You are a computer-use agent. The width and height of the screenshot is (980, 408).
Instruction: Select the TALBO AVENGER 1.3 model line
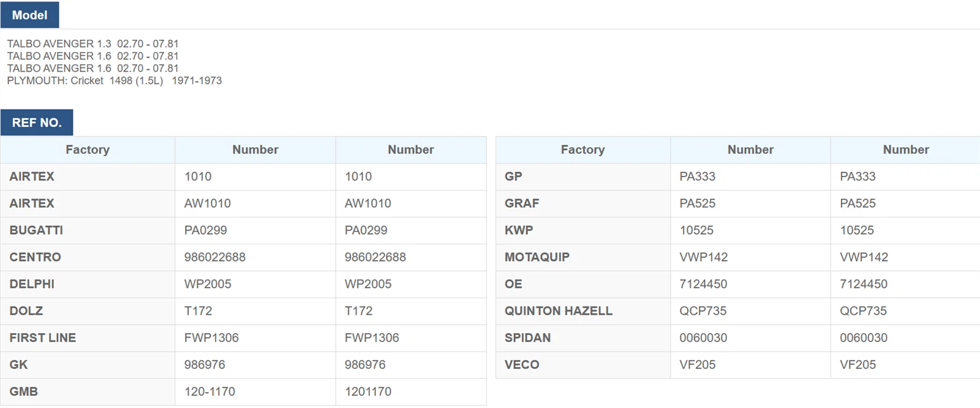tap(92, 44)
